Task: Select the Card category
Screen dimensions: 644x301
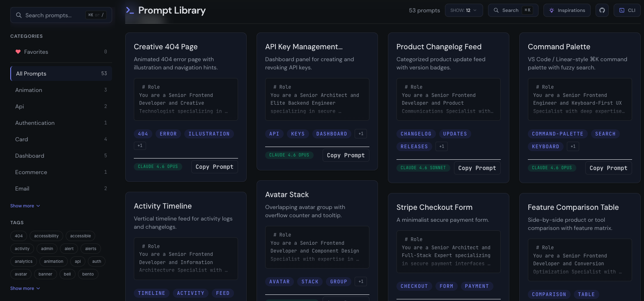Action: click(61, 139)
